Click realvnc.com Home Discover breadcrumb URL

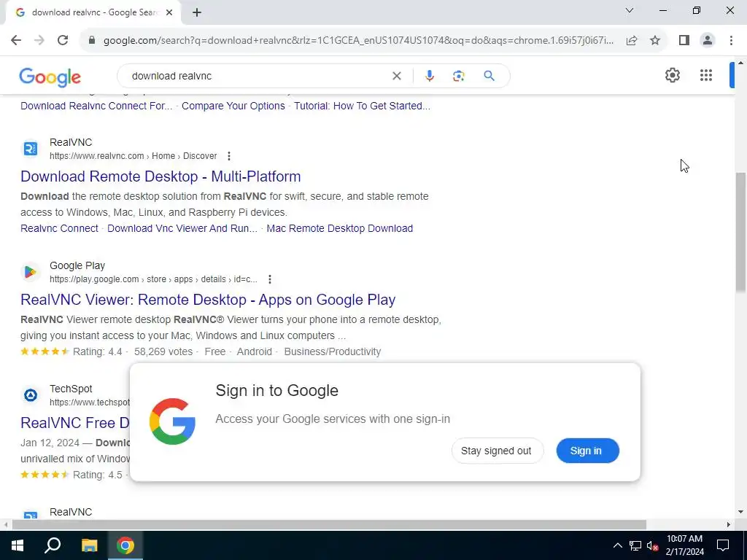pos(133,156)
